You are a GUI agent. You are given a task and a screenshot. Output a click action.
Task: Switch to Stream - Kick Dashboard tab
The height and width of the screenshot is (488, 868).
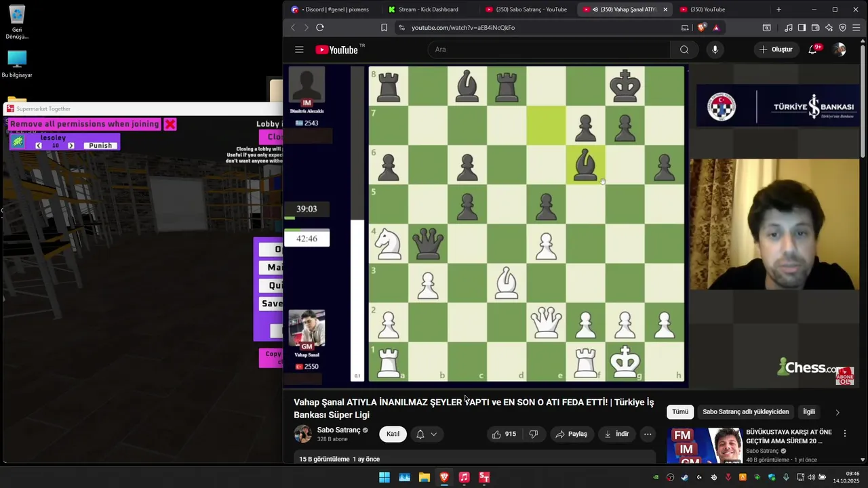coord(429,9)
